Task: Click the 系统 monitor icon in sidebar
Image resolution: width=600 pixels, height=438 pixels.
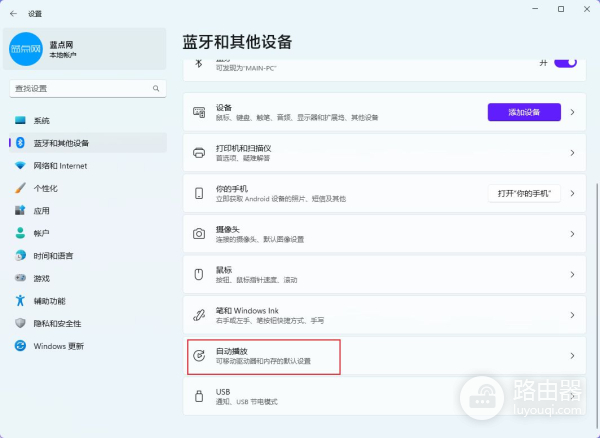Action: 20,120
